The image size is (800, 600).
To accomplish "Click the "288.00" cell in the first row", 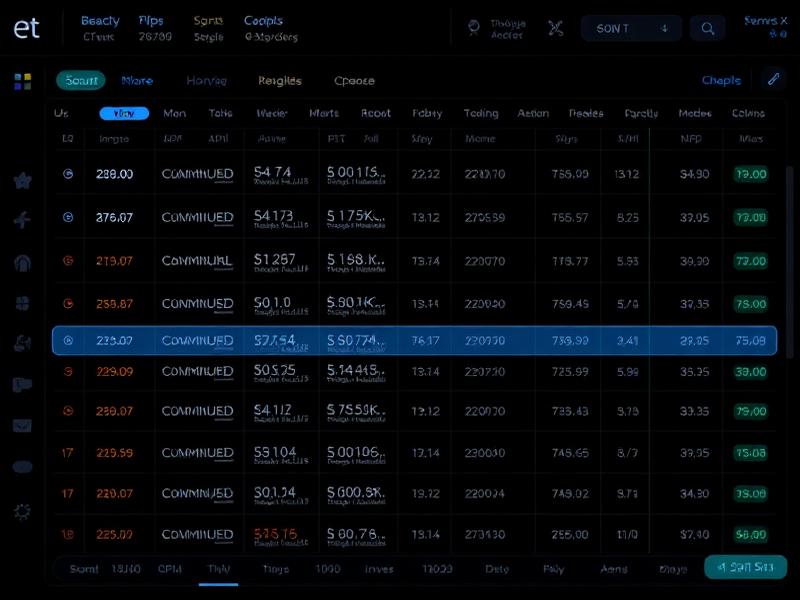I will click(x=114, y=174).
